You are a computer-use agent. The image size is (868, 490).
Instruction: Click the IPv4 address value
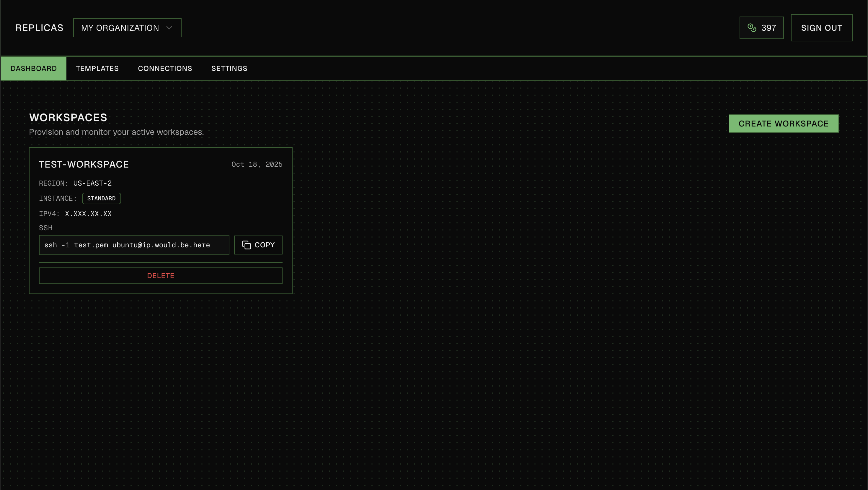coord(88,214)
